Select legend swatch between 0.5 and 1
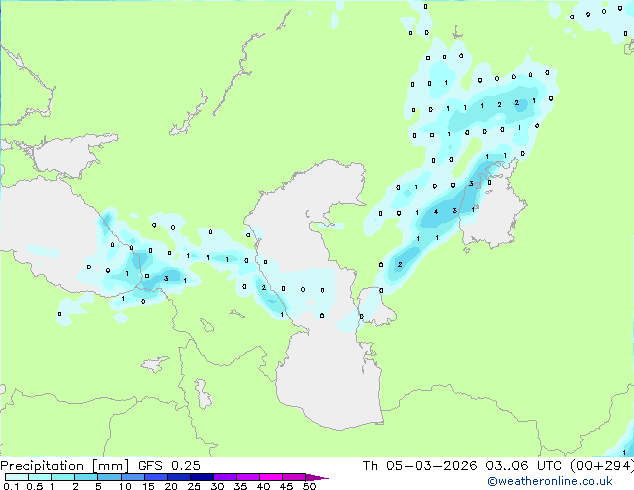 [x=40, y=477]
